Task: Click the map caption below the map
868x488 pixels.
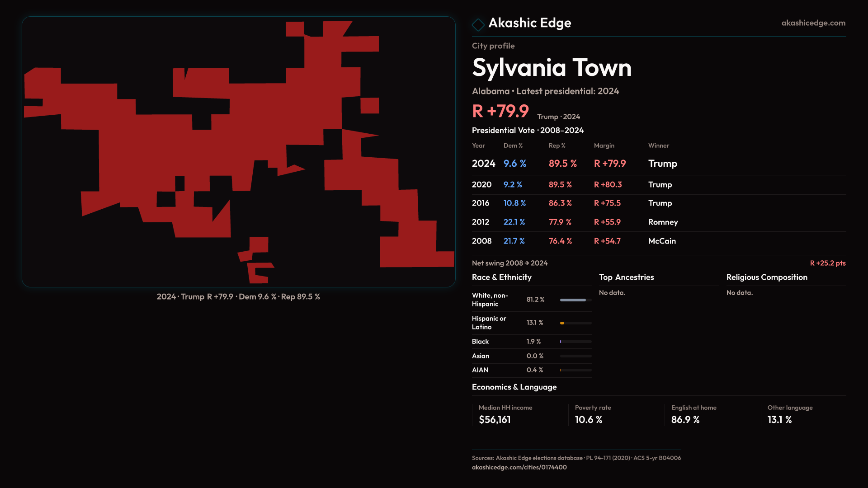Action: [238, 297]
